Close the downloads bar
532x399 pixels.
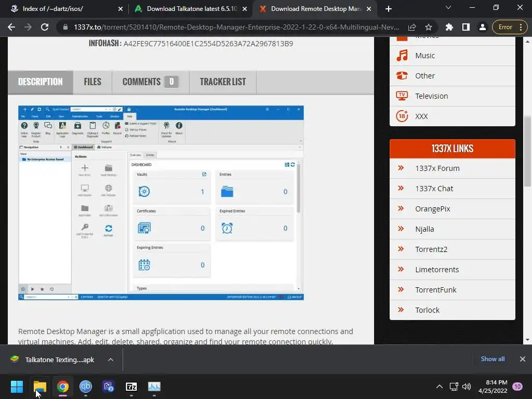pyautogui.click(x=523, y=359)
